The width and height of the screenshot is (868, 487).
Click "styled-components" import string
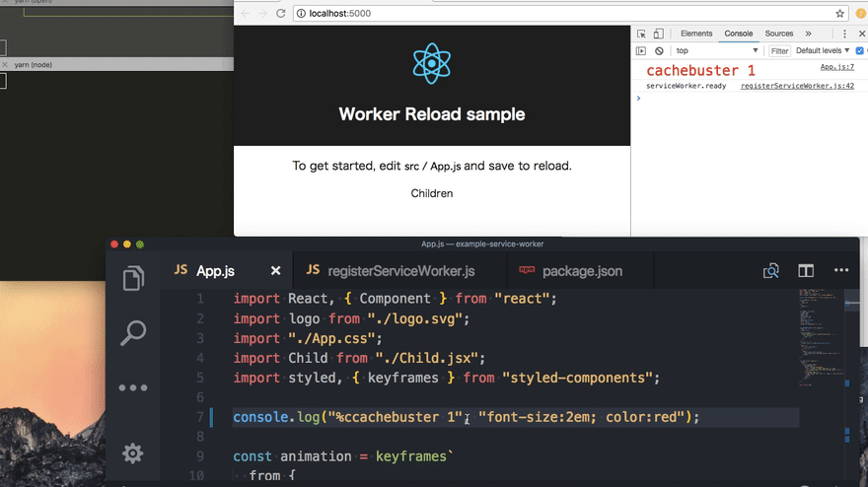[x=577, y=378]
